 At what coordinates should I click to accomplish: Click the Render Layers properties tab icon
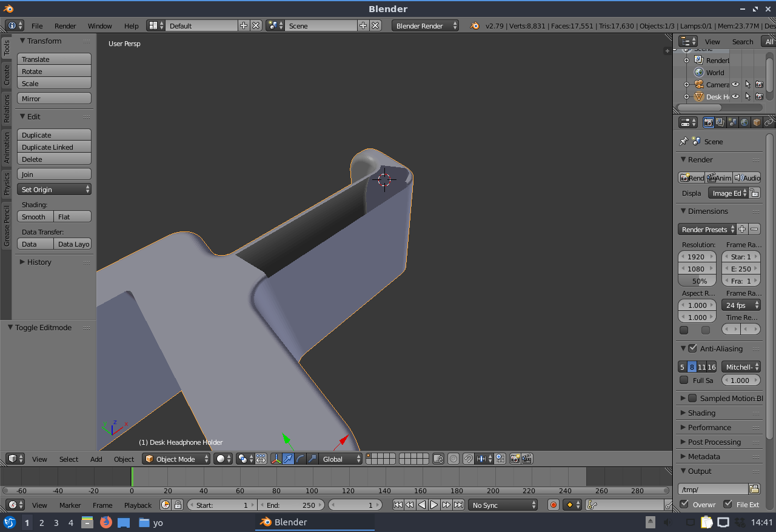point(720,122)
